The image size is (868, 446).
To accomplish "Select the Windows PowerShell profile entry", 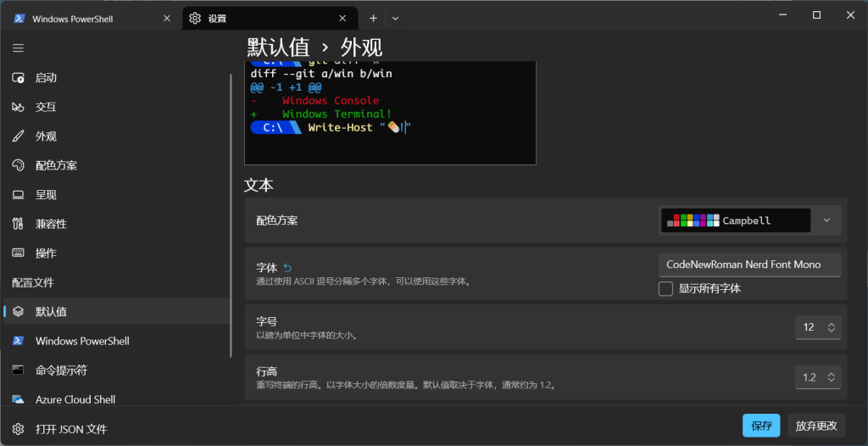I will [116, 341].
